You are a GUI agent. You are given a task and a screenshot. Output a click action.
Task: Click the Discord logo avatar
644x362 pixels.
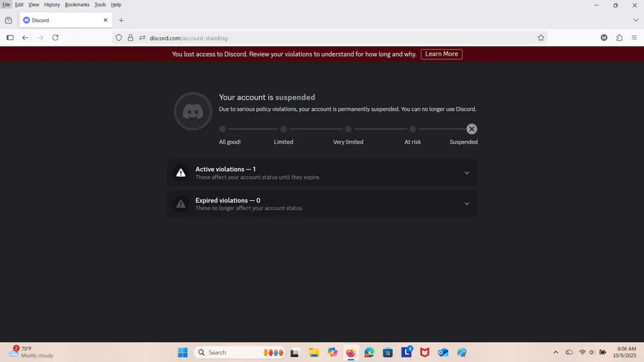[x=193, y=111]
